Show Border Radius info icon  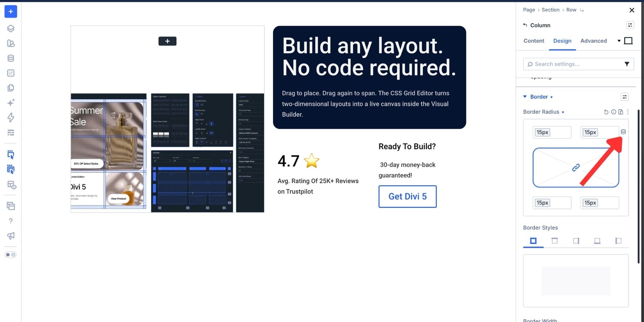tap(614, 112)
